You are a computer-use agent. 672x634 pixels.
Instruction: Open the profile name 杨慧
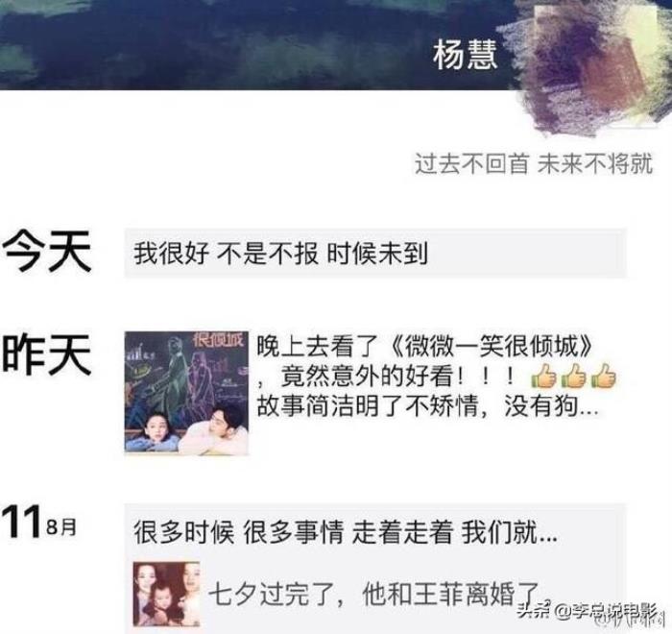[x=465, y=55]
